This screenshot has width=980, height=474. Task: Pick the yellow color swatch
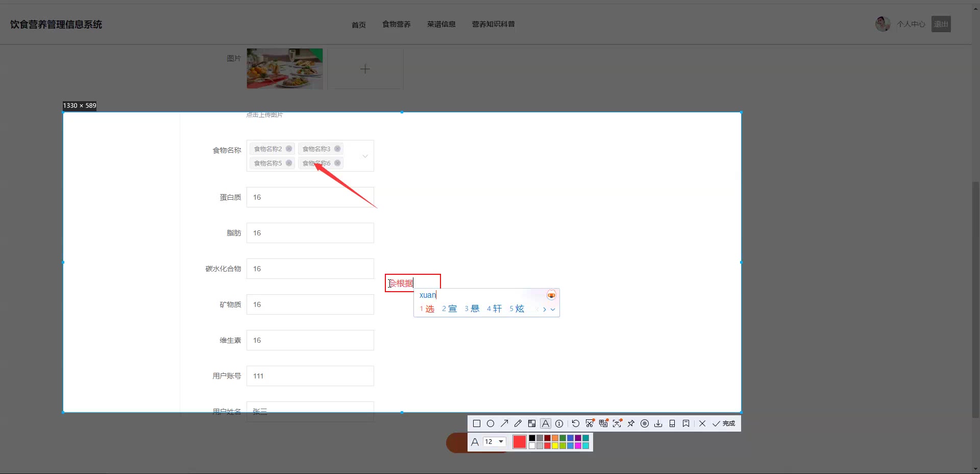click(555, 446)
